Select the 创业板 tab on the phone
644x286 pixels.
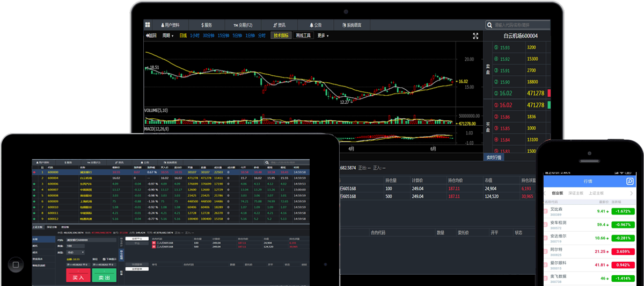(558, 193)
